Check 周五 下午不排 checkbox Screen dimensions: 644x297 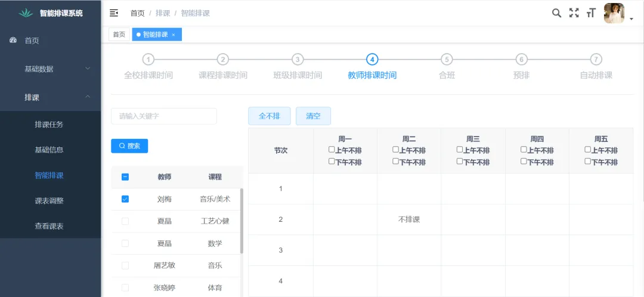[x=588, y=161]
